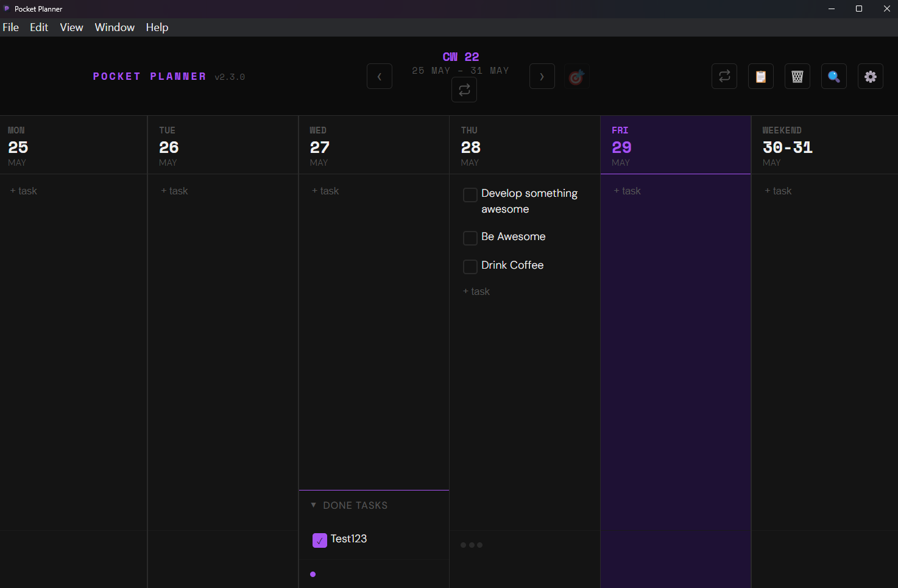
Task: Click the target icon to jump to today
Action: tap(576, 77)
